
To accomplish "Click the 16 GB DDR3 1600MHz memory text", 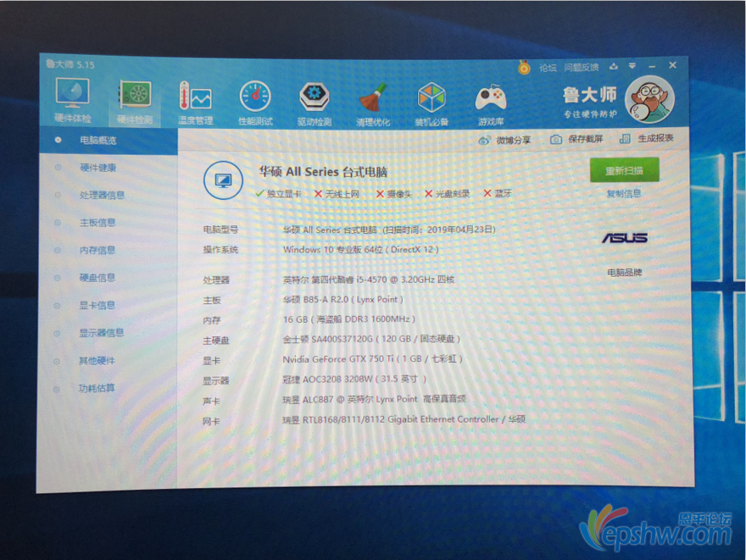I will tap(349, 319).
